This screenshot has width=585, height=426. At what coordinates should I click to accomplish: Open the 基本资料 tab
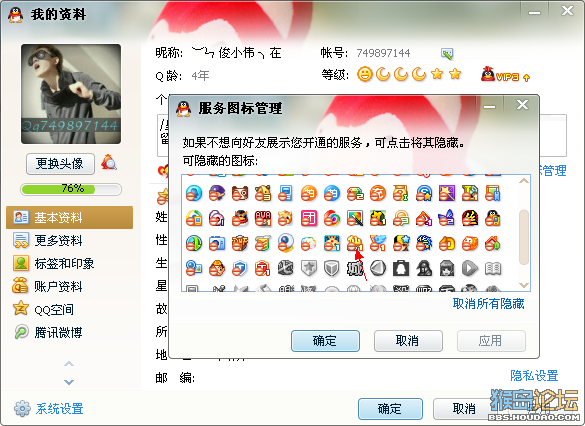[x=69, y=217]
